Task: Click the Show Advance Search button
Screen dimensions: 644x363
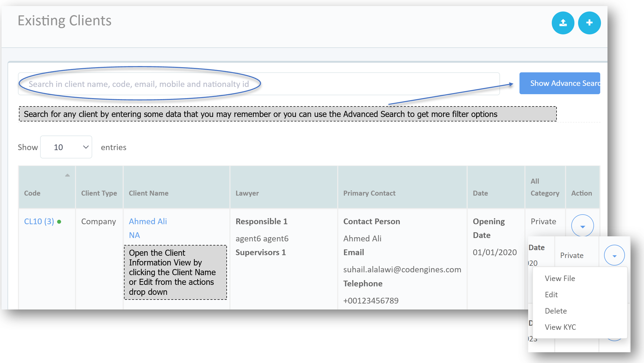Action: pyautogui.click(x=559, y=83)
